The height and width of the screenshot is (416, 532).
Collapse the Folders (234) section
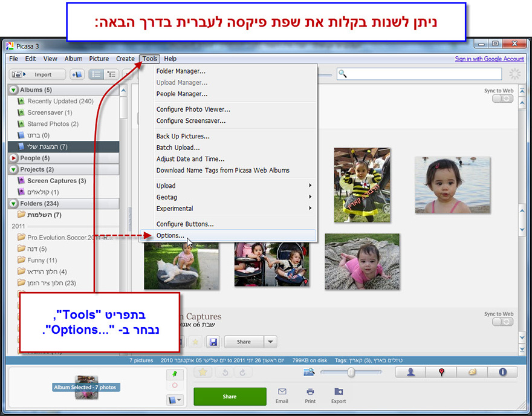point(13,204)
